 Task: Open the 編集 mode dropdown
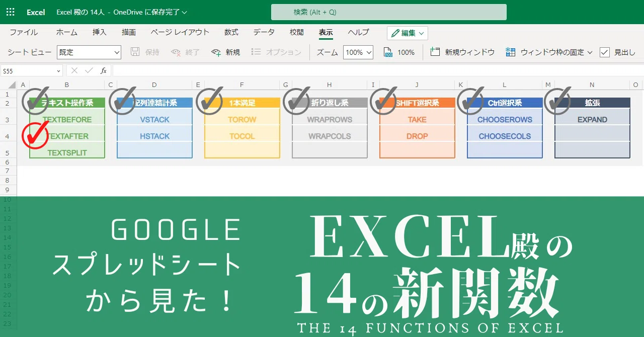408,33
